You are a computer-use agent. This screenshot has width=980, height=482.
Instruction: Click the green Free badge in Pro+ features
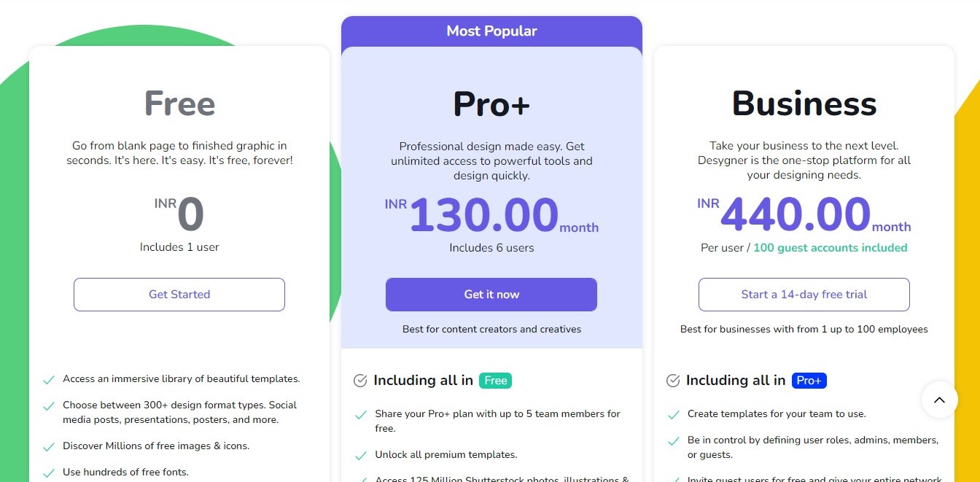pyautogui.click(x=495, y=381)
